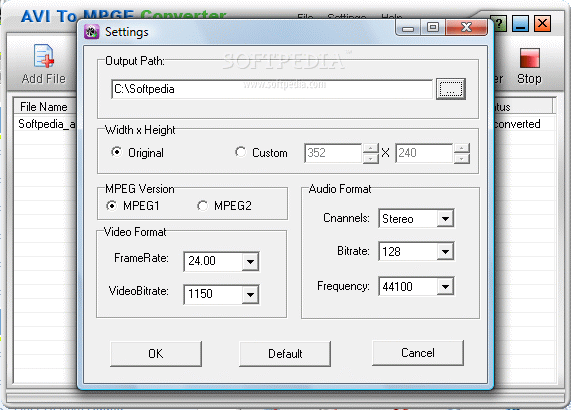Click the Output Path text field

point(272,89)
